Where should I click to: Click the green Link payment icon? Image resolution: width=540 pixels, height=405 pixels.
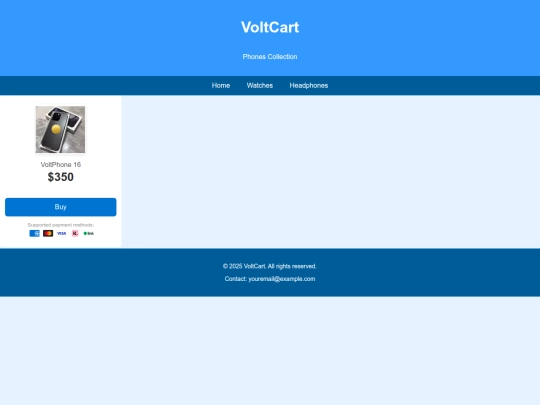(x=89, y=233)
